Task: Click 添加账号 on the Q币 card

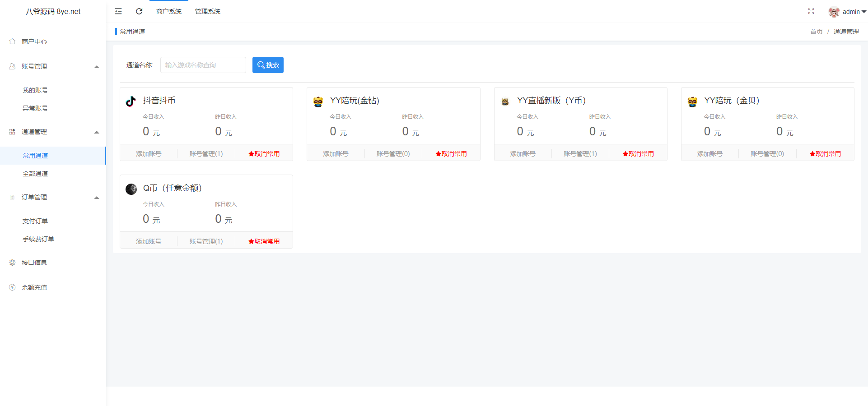Action: coord(149,241)
